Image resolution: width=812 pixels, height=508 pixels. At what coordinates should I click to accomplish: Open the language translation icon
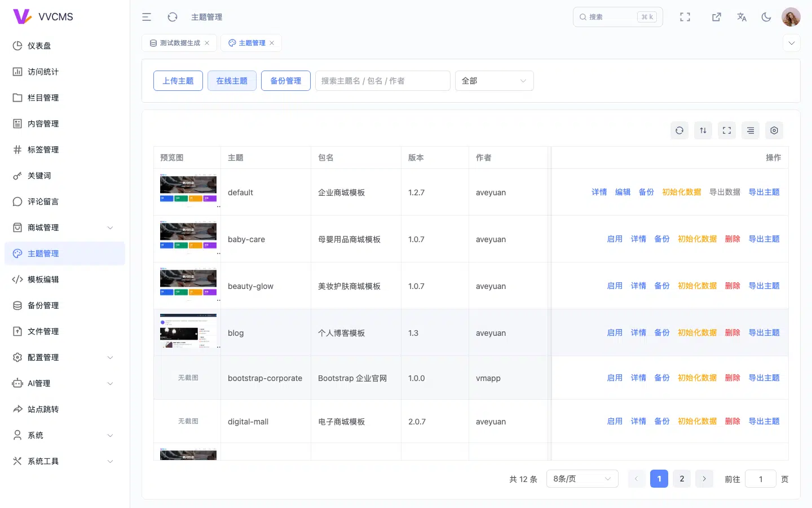(x=742, y=17)
